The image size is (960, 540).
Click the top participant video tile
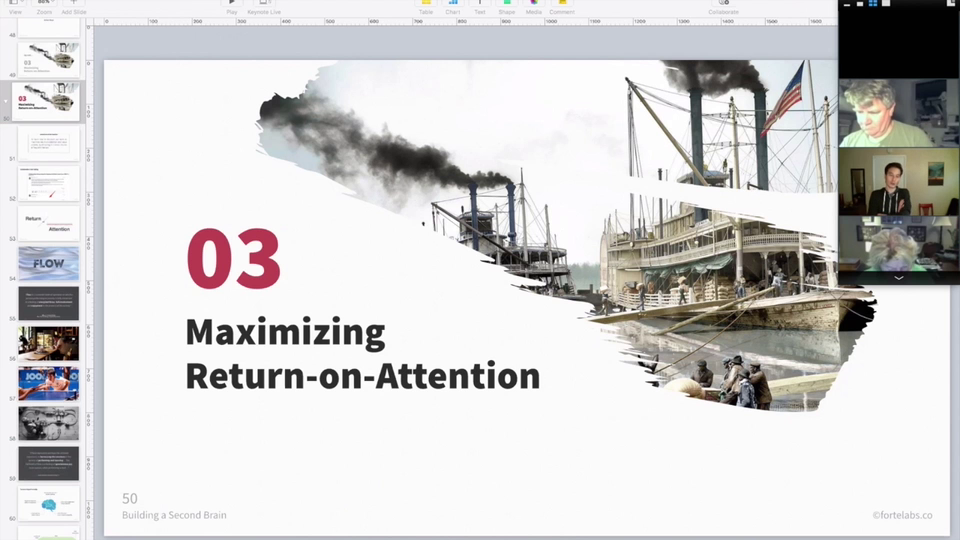(899, 113)
